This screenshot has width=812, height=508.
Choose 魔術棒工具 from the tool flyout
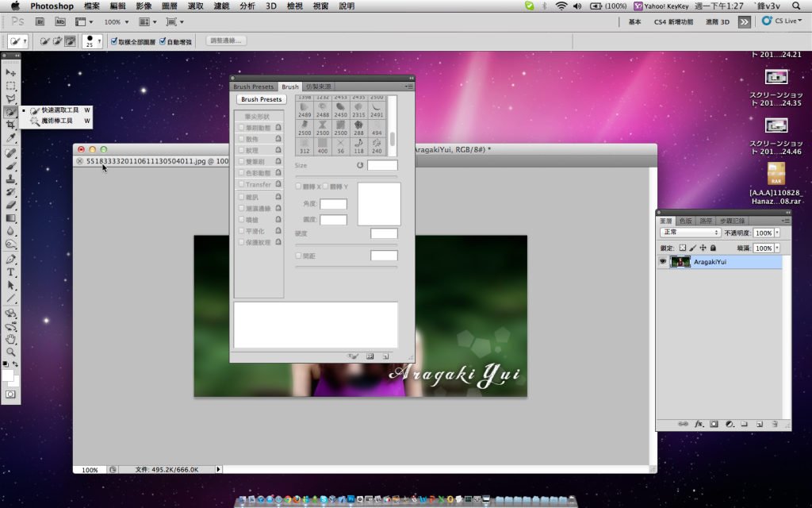(56, 121)
